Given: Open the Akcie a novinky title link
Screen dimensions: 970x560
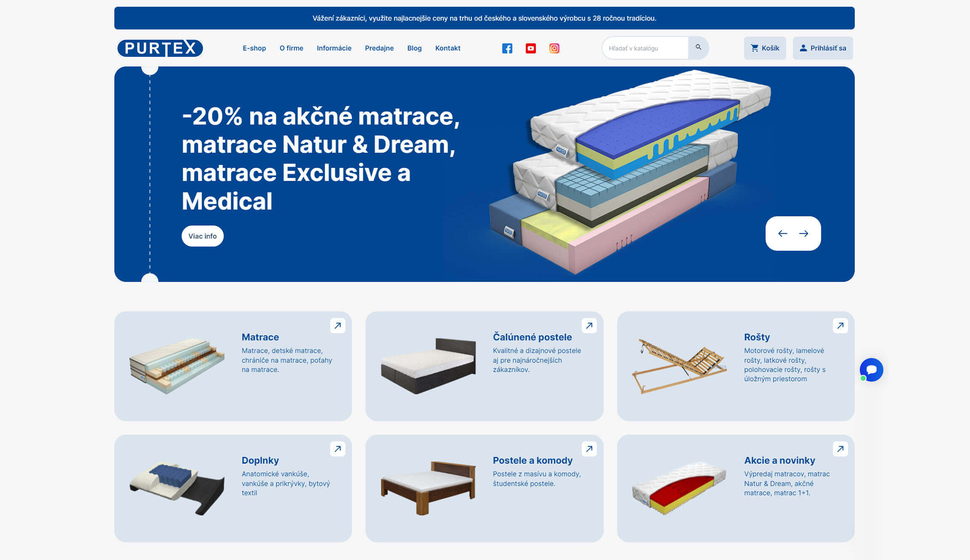Looking at the screenshot, I should pos(780,460).
